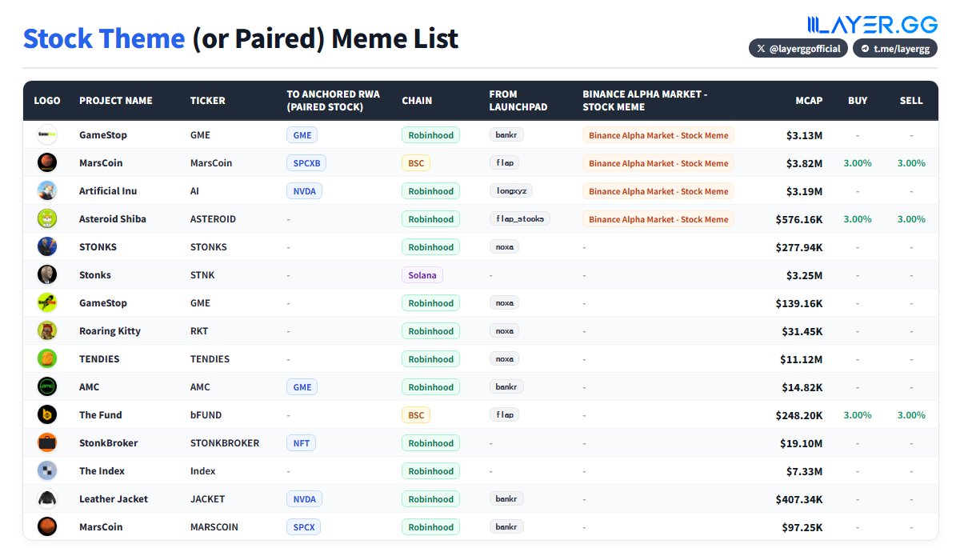
Task: Click the bankr launchpad tag in first GameStop row
Action: coord(506,135)
